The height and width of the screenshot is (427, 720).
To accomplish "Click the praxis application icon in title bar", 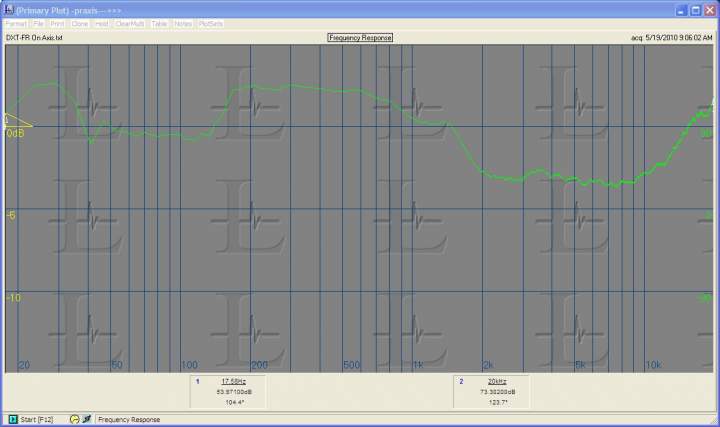I will [9, 10].
